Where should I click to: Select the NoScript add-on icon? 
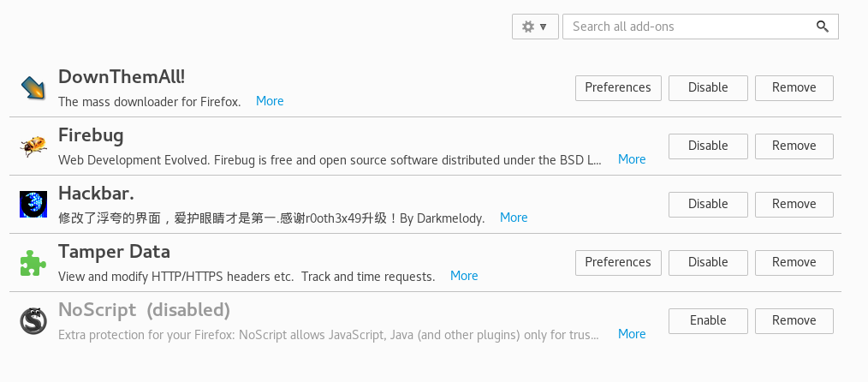[x=33, y=320]
